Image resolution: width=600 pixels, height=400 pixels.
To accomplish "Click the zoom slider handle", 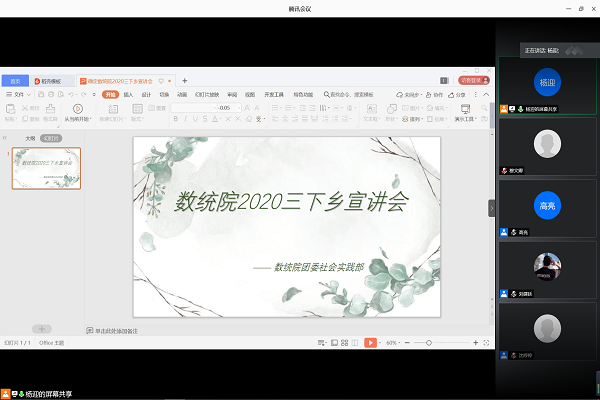I will [x=430, y=343].
